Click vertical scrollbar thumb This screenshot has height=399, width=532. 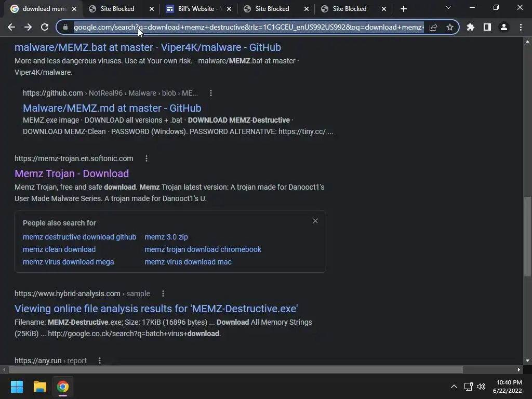click(x=527, y=236)
